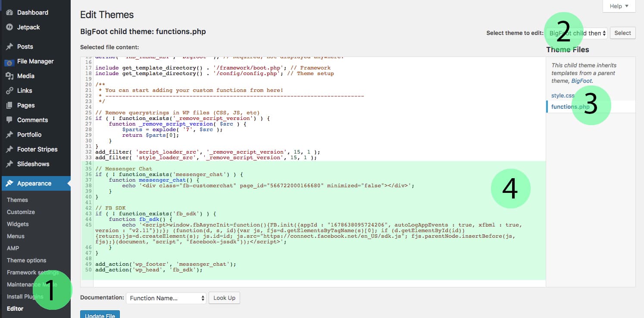Click the Jetpack icon in sidebar

point(9,27)
